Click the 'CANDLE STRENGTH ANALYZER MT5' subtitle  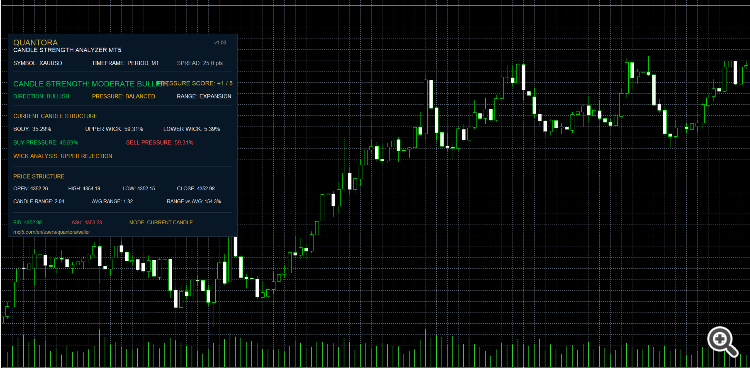click(67, 50)
